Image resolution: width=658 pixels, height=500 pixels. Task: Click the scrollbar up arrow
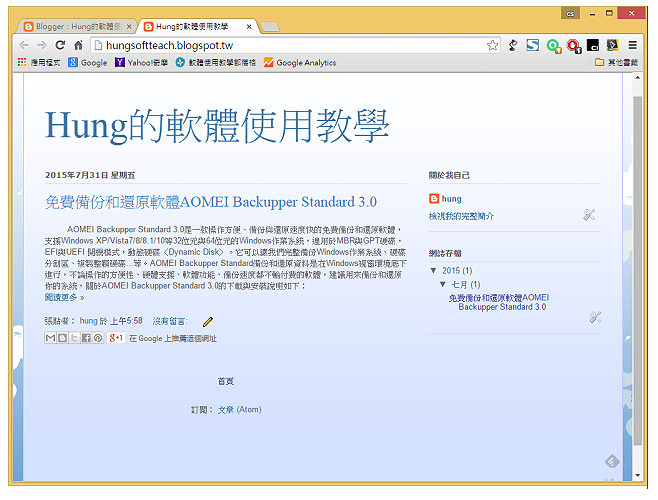637,78
